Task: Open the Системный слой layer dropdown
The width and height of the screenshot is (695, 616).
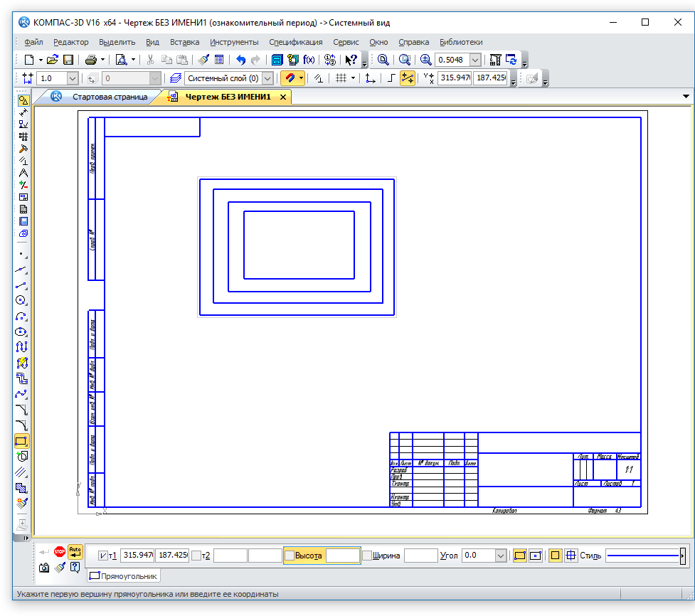Action: coord(267,78)
